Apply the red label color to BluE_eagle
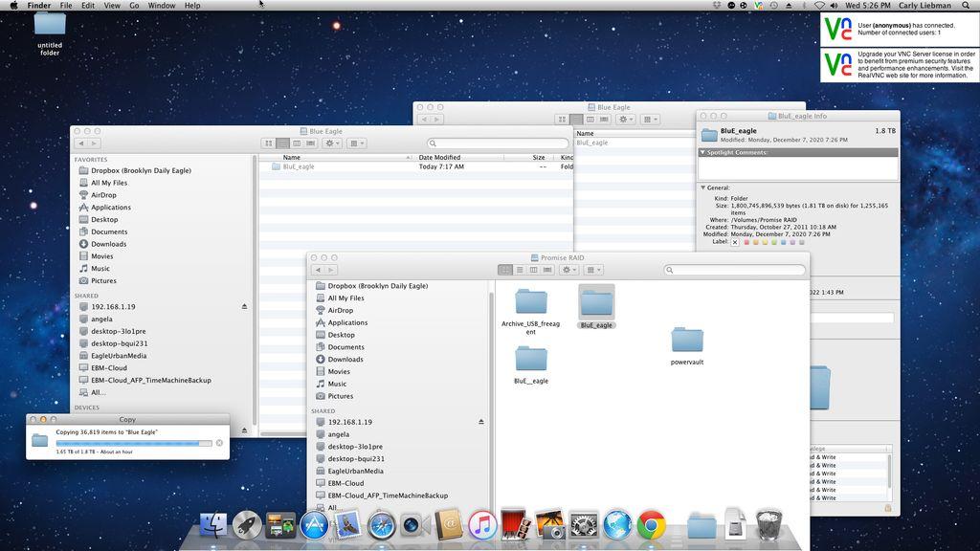Image resolution: width=980 pixels, height=551 pixels. tap(746, 242)
